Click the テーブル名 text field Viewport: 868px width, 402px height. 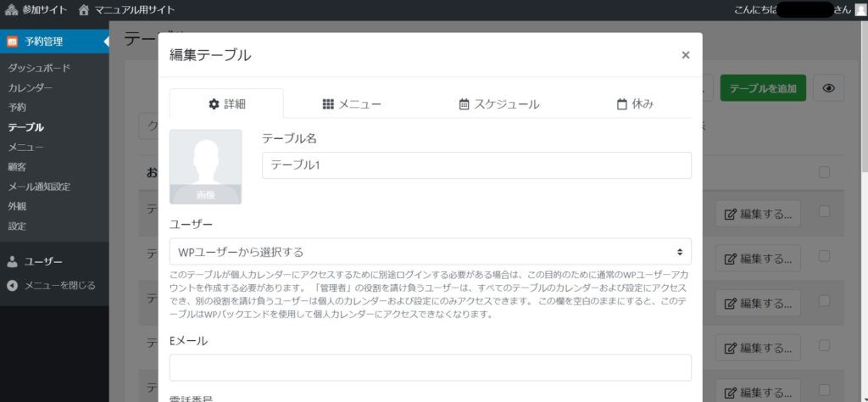[x=476, y=165]
